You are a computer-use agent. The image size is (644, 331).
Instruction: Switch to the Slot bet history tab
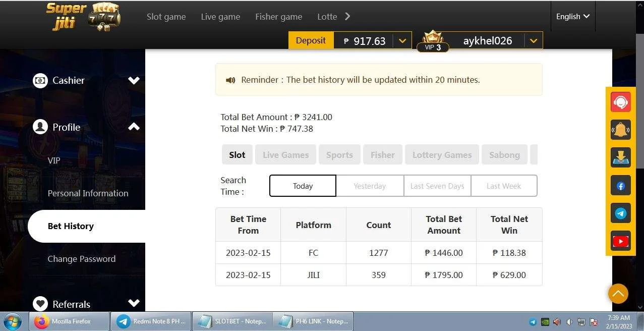coord(237,155)
